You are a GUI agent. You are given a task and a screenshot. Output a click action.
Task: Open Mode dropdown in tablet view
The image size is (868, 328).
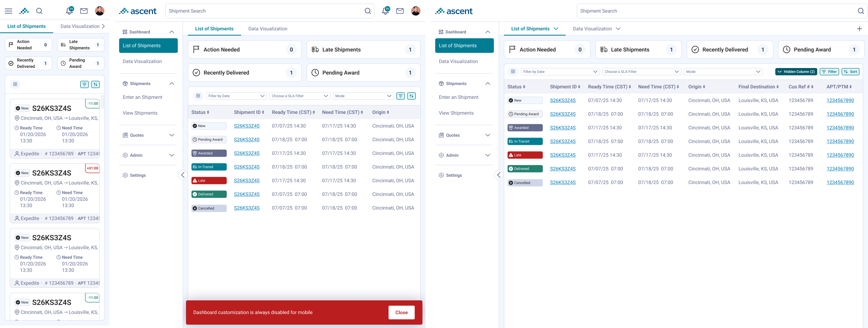click(363, 96)
